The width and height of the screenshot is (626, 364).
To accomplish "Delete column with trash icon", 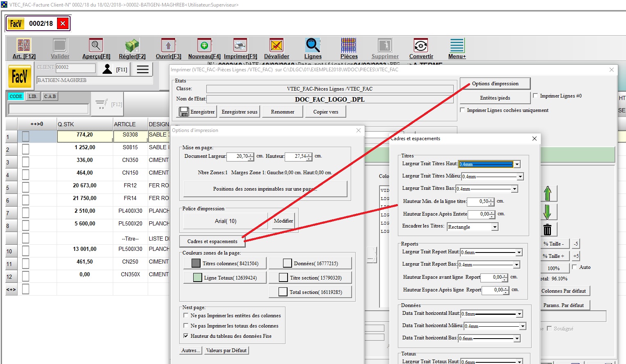I will tap(548, 230).
